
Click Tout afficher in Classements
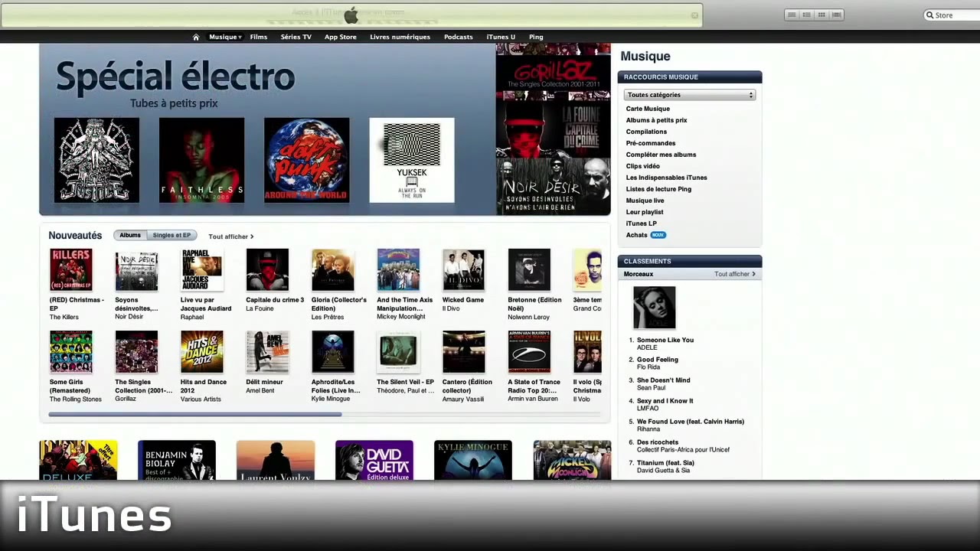coord(735,274)
